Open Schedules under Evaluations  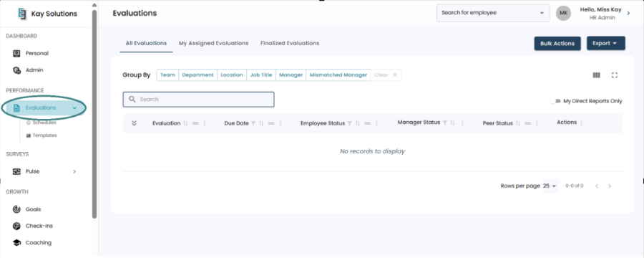coord(42,123)
